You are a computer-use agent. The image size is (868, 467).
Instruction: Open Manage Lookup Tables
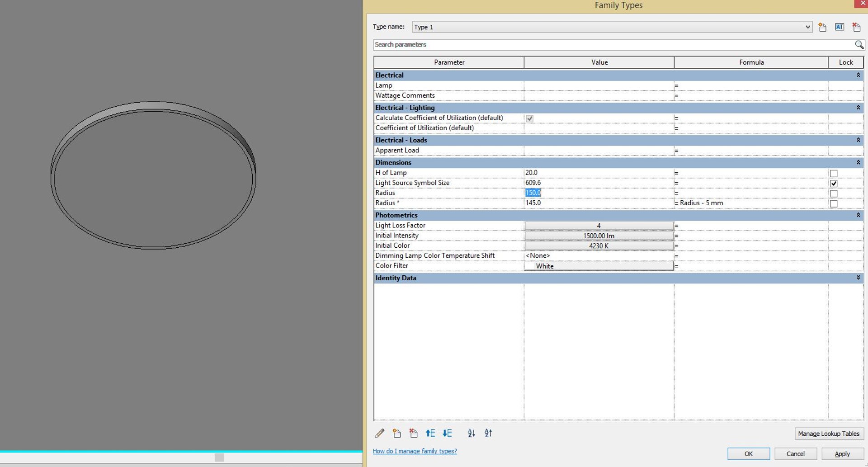tap(829, 434)
